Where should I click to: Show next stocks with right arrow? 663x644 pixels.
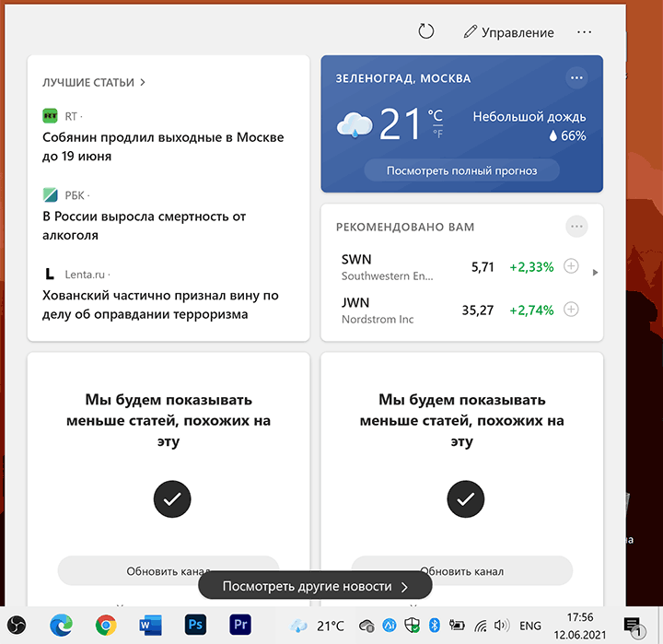[595, 273]
